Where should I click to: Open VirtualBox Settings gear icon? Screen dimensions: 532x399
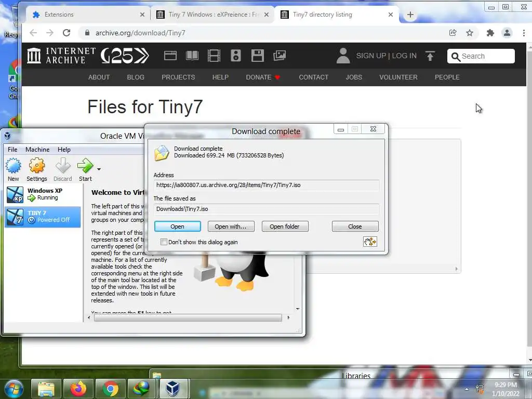37,170
